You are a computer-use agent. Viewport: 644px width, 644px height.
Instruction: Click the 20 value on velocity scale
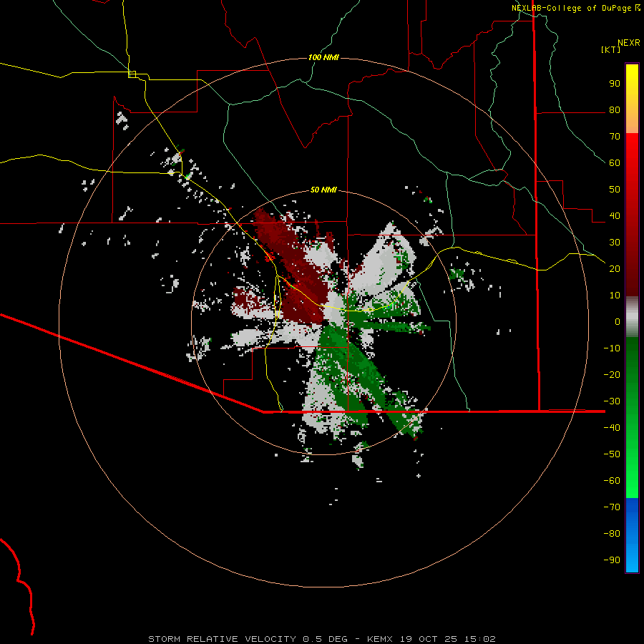[x=615, y=268]
